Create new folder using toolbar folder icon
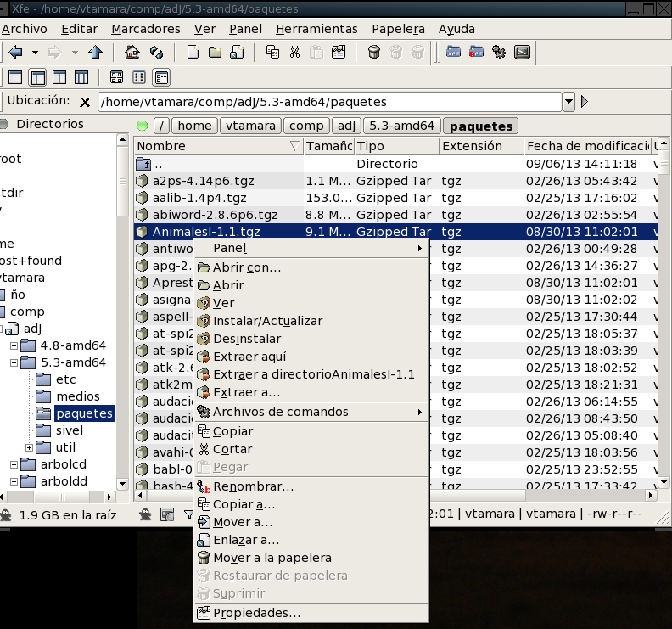This screenshot has height=629, width=672. tap(216, 53)
